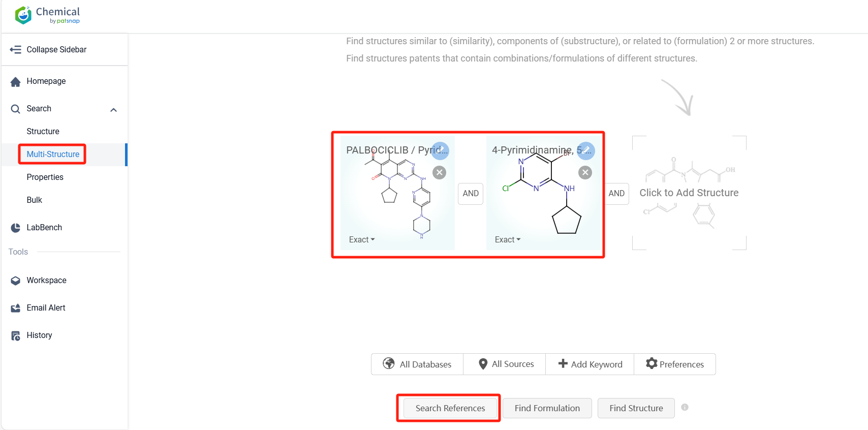Click the Chemical by Patsnap logo
Screen dimensions: 868x430
(47, 15)
